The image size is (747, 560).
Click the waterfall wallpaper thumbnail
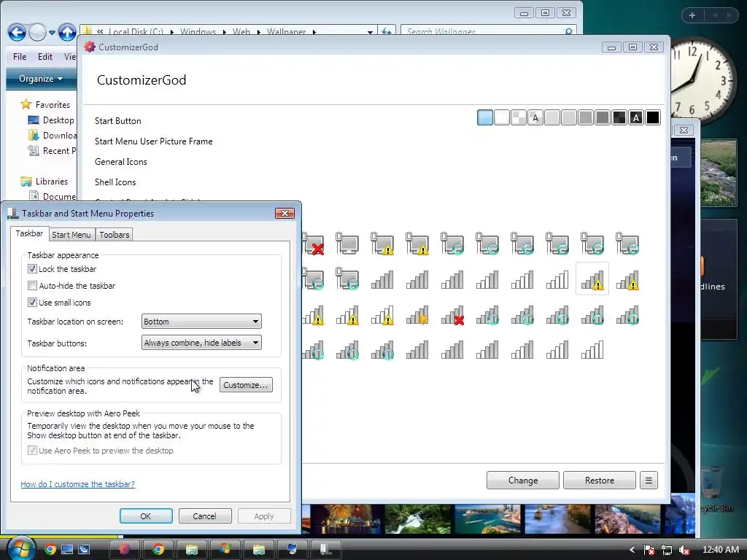[417, 519]
